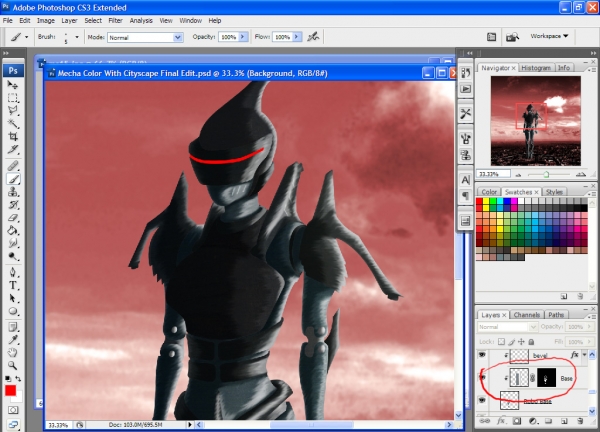
Task: Open the Opacity slider arrow in options bar
Action: point(243,37)
